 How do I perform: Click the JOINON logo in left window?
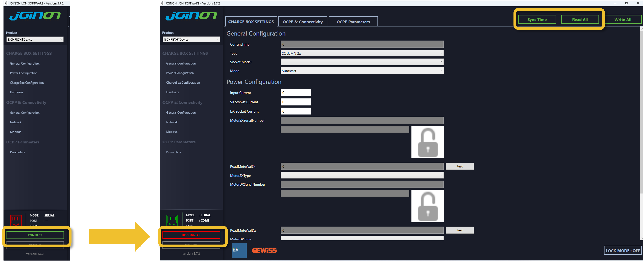click(x=35, y=16)
